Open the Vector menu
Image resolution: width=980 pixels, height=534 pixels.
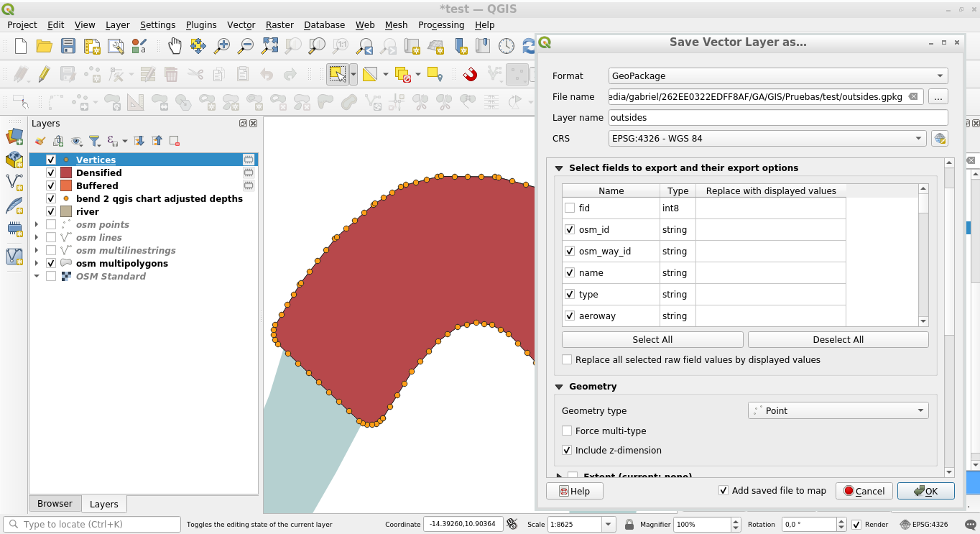(241, 24)
